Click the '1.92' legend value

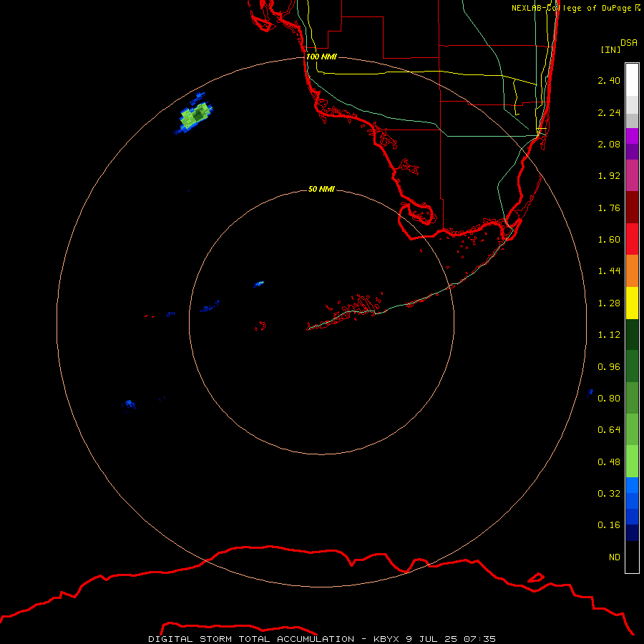point(609,176)
